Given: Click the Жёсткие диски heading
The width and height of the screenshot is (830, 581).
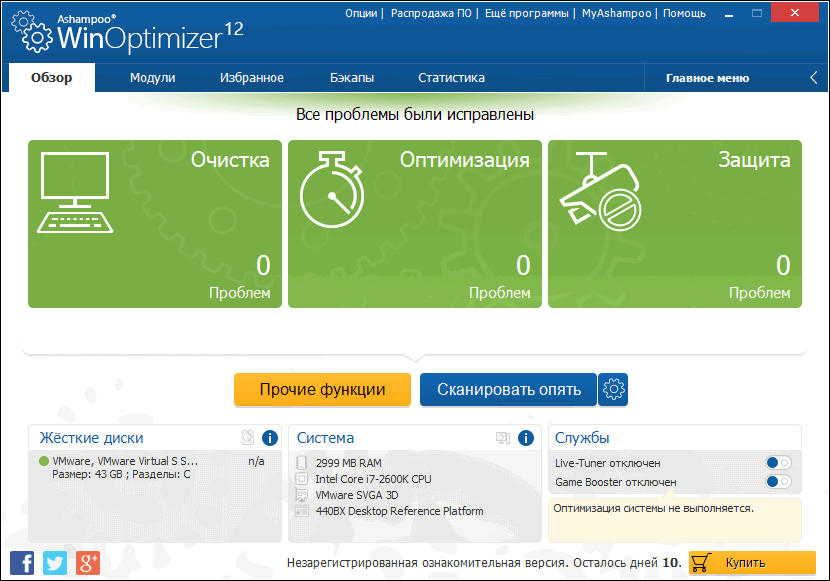Looking at the screenshot, I should (92, 438).
